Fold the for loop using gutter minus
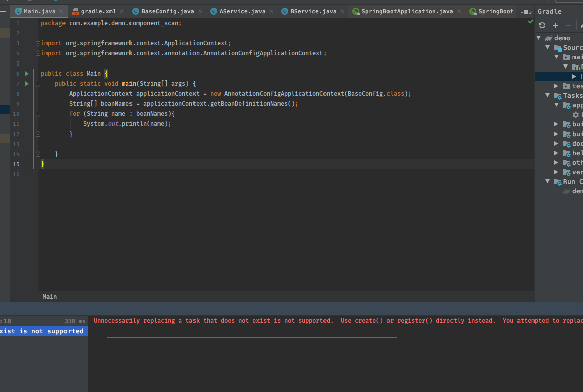This screenshot has width=583, height=392. (37, 114)
